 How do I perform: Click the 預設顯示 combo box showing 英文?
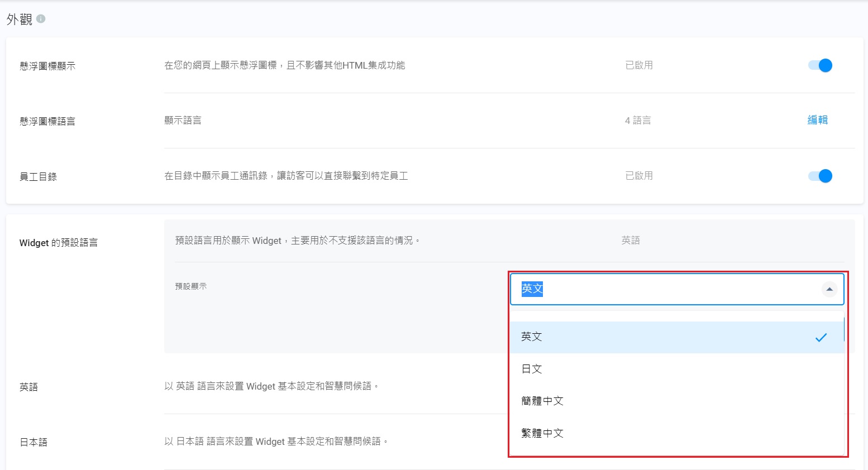pyautogui.click(x=665, y=289)
